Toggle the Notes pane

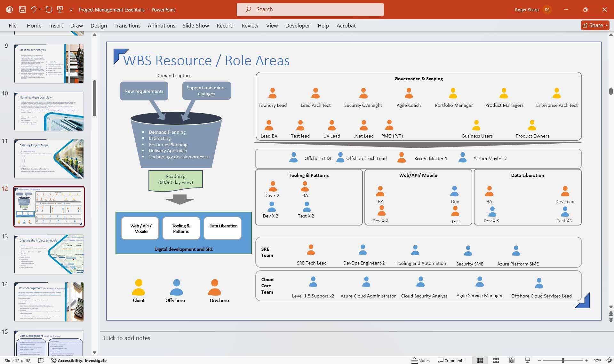[420, 360]
